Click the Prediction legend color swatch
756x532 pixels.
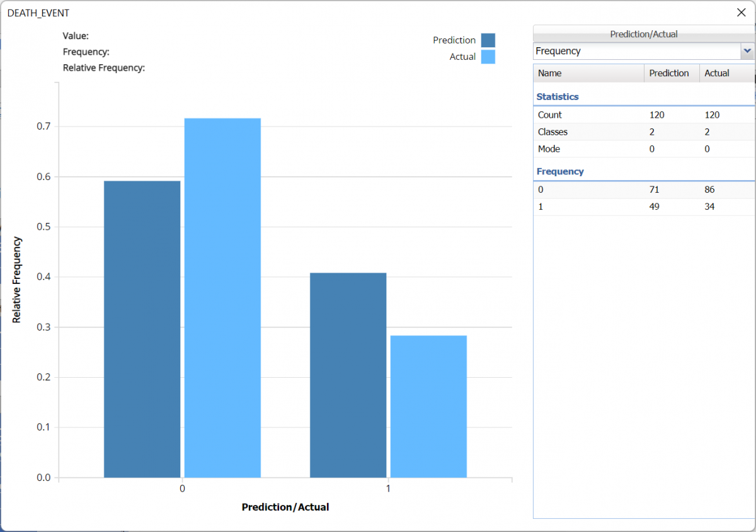click(x=488, y=40)
